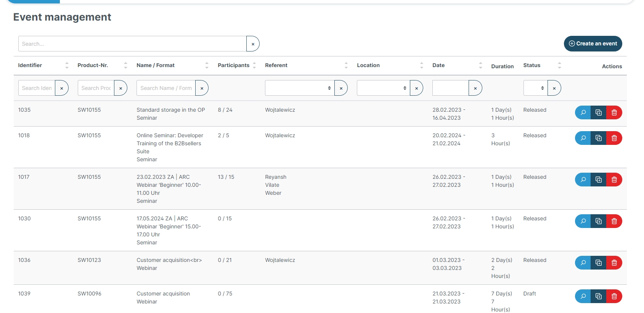Clear the Date filter with the x button
The width and height of the screenshot is (644, 313).
475,88
